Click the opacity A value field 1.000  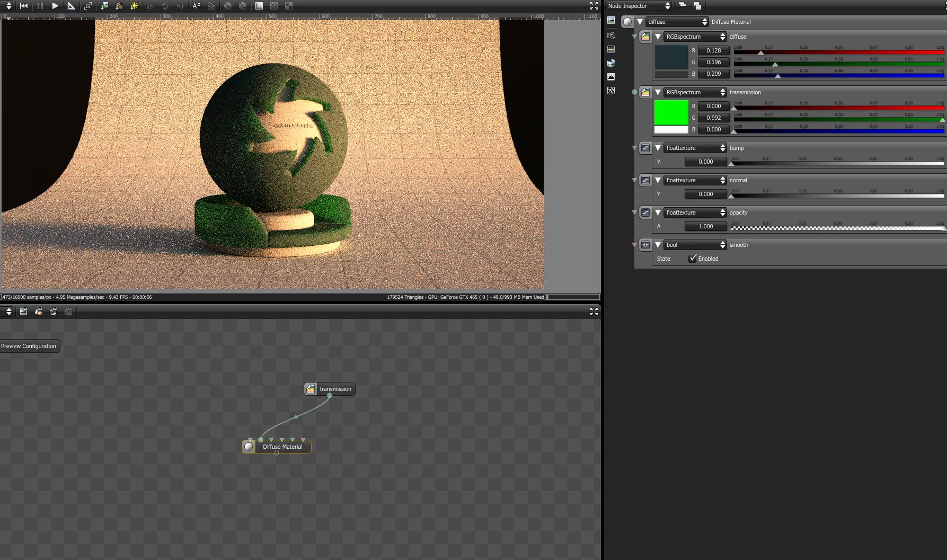pos(706,226)
